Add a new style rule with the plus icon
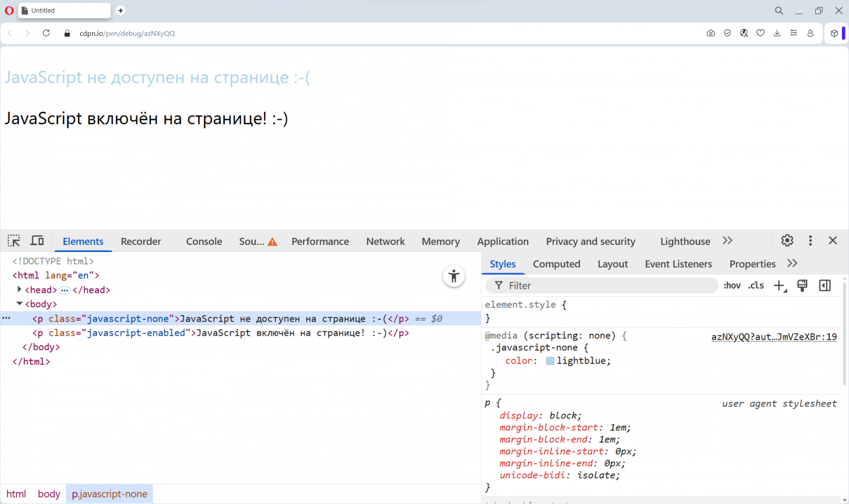 click(x=779, y=285)
